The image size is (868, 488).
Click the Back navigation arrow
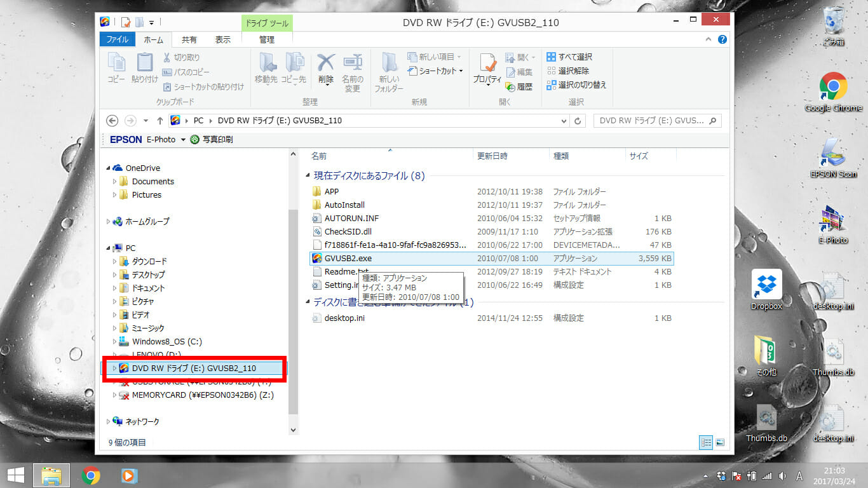click(112, 121)
